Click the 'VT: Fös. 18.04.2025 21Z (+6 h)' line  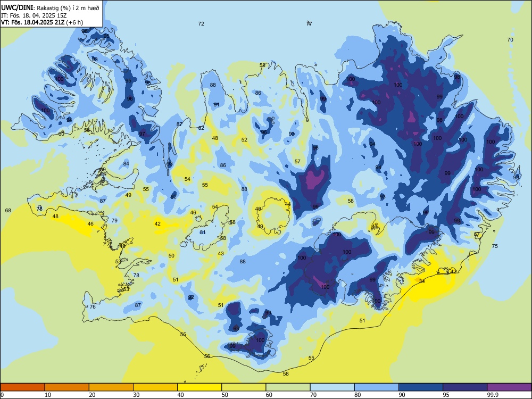pos(41,22)
